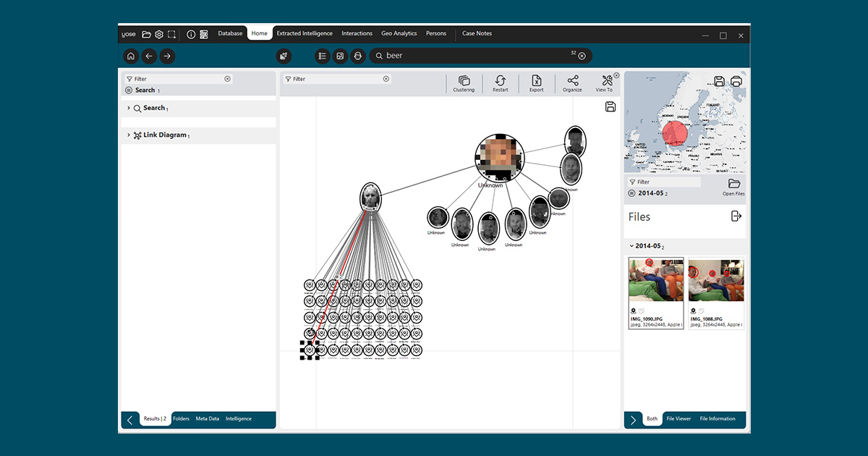This screenshot has height=456, width=868.
Task: Open the Extracted Intelligence tab
Action: (x=305, y=33)
